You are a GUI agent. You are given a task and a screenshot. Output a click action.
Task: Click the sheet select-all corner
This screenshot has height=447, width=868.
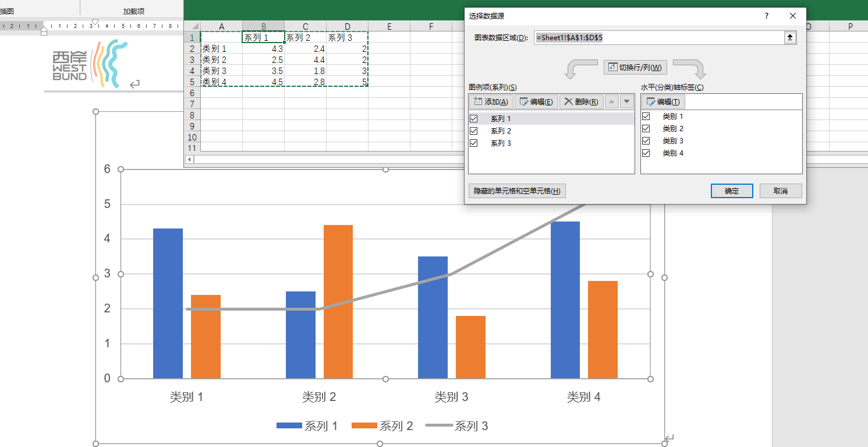[x=192, y=27]
